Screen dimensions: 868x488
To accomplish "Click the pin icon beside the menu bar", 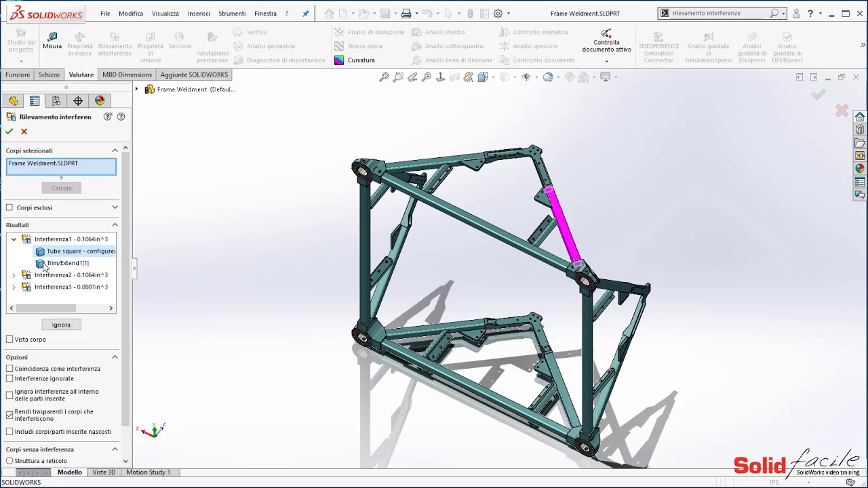I will 305,14.
